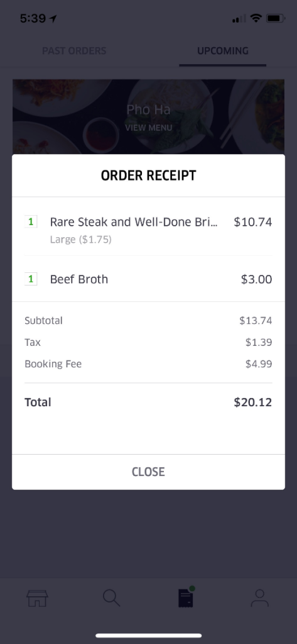Close the order receipt dialog
297x644 pixels.
(x=148, y=472)
